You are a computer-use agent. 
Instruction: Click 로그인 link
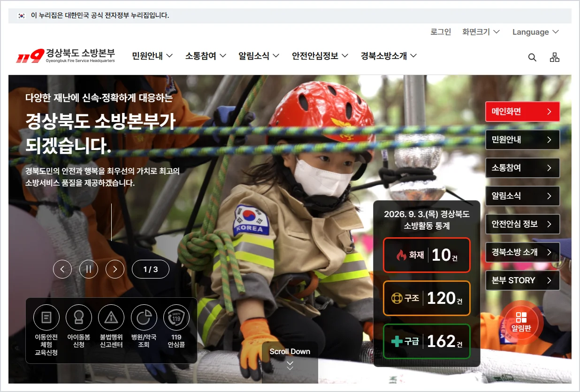click(441, 32)
